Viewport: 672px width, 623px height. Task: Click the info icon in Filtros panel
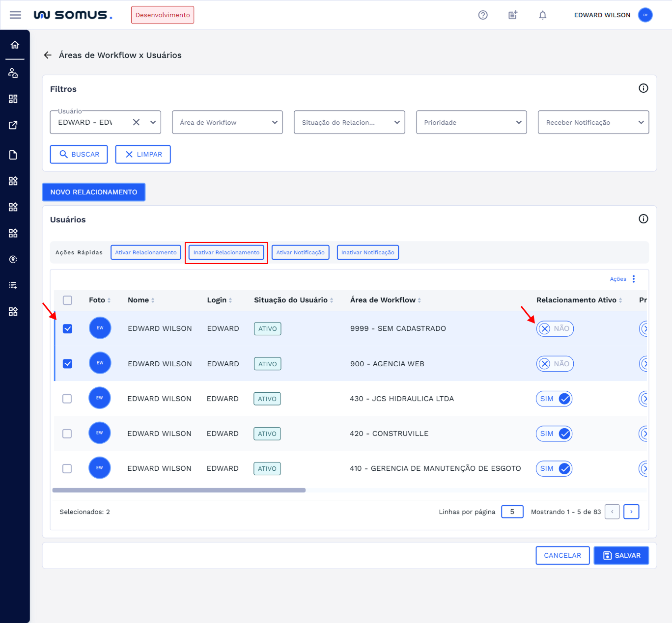[643, 88]
